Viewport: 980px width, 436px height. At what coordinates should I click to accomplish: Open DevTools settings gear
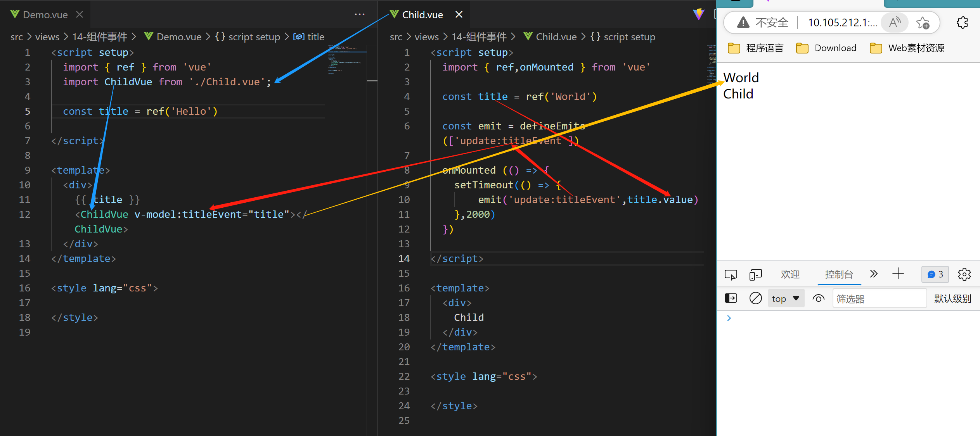964,275
